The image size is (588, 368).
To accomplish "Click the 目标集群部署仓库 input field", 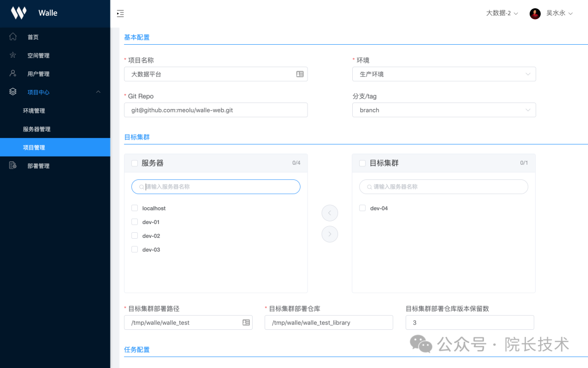I will tap(329, 323).
